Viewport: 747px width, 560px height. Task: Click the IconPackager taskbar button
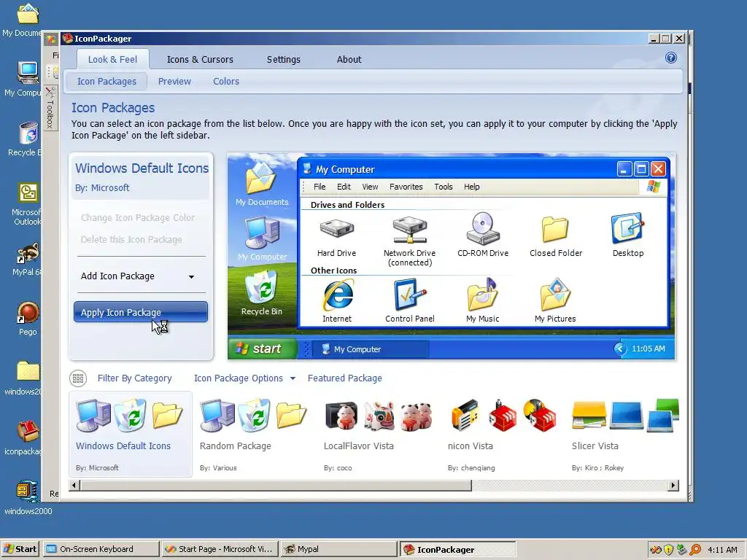click(457, 549)
